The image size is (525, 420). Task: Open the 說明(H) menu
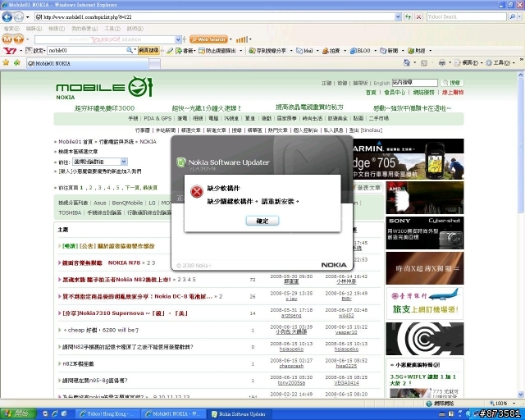pyautogui.click(x=135, y=29)
